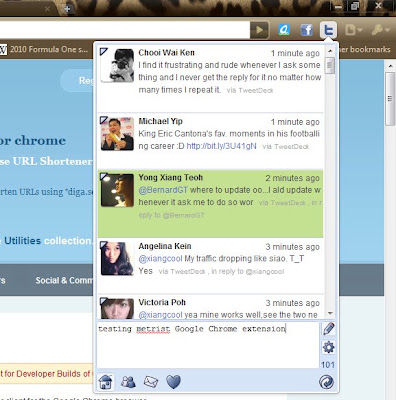
Task: Click the Go arrow next to address bar
Action: 260,30
